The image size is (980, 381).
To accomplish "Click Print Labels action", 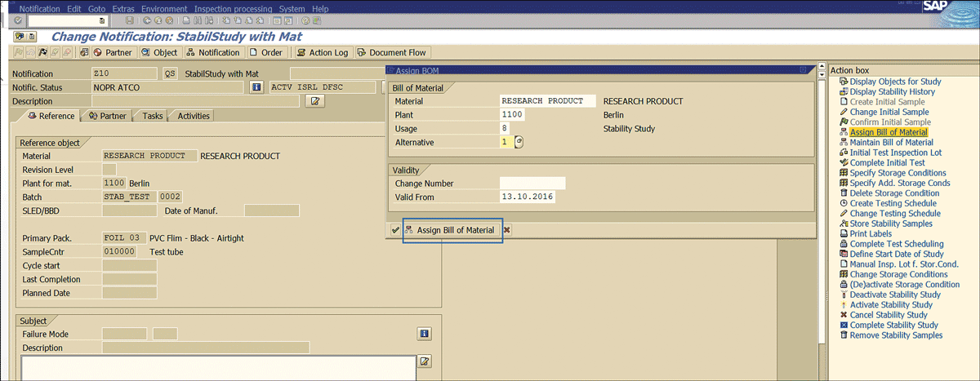I will 871,233.
